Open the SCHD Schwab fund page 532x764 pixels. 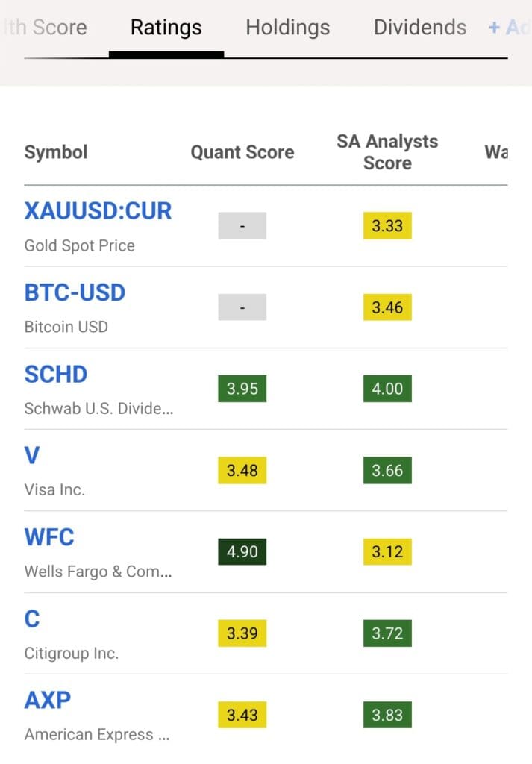pyautogui.click(x=55, y=374)
